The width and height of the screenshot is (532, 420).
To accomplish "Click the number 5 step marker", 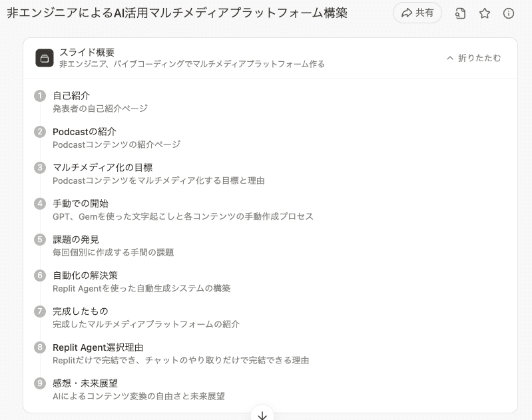I will tap(40, 240).
